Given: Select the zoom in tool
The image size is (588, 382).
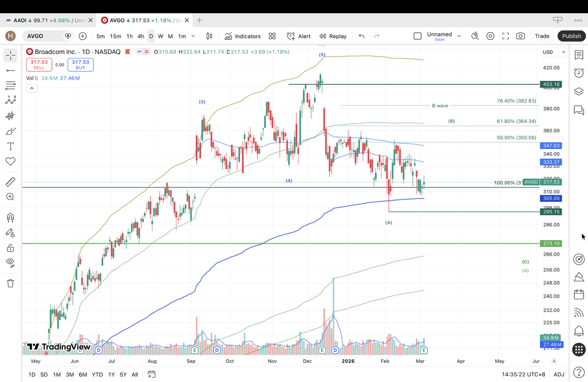Looking at the screenshot, I should (10, 197).
